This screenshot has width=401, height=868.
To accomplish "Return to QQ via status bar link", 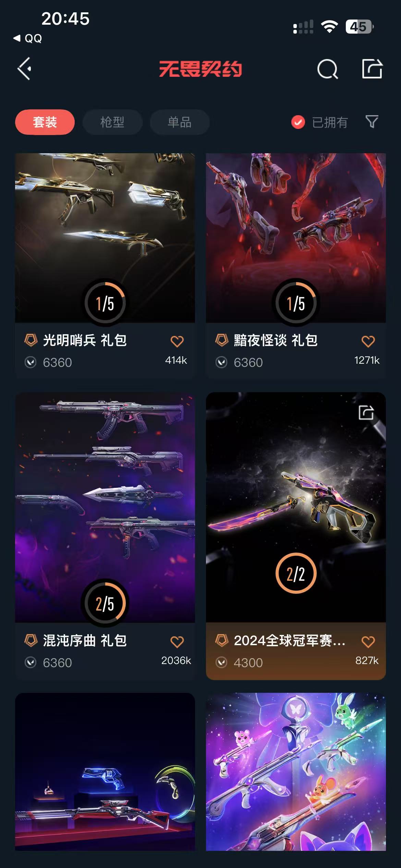I will coord(28,38).
